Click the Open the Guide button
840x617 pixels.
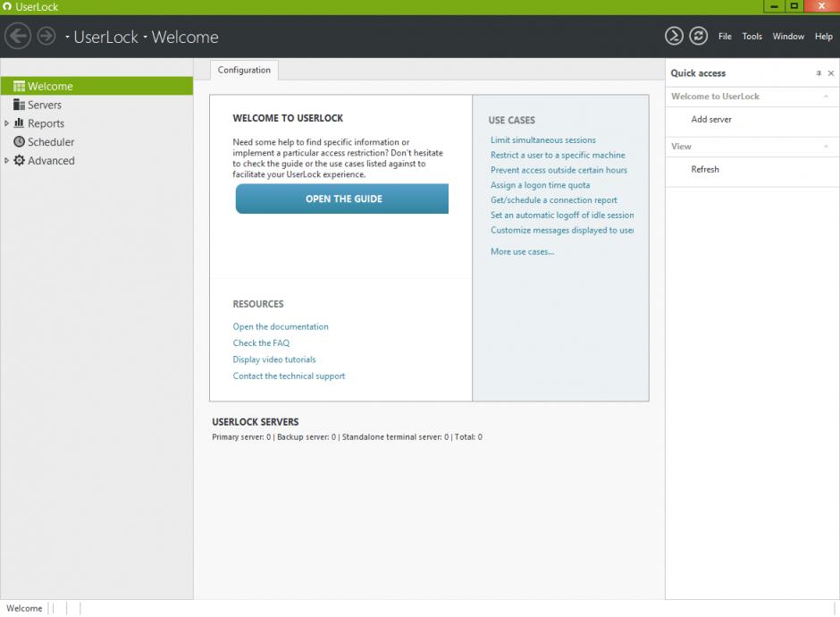tap(342, 199)
